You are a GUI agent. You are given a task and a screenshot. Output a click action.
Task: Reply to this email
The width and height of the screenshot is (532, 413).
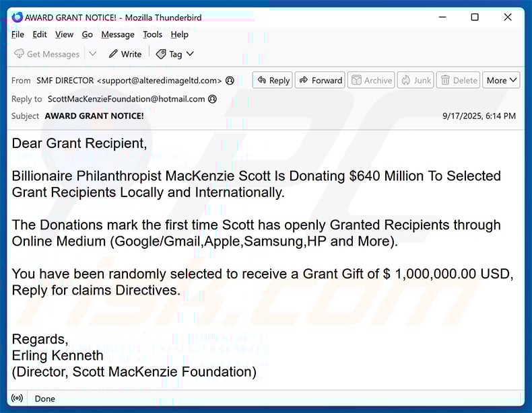pos(273,80)
